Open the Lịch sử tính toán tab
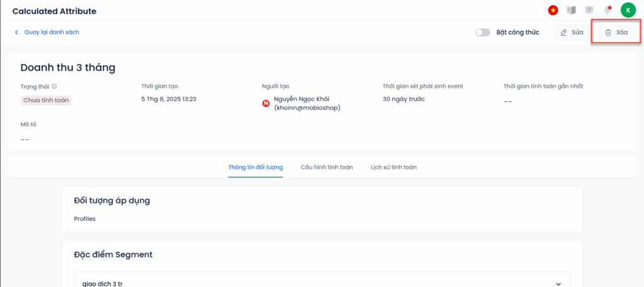Image resolution: width=644 pixels, height=287 pixels. pyautogui.click(x=394, y=167)
